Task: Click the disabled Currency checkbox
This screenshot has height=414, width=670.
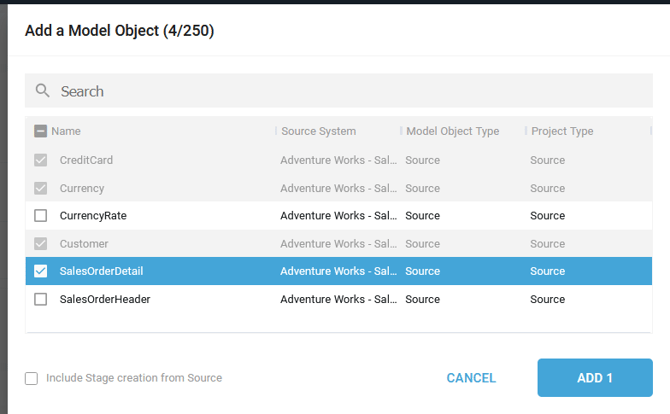Action: pyautogui.click(x=41, y=188)
